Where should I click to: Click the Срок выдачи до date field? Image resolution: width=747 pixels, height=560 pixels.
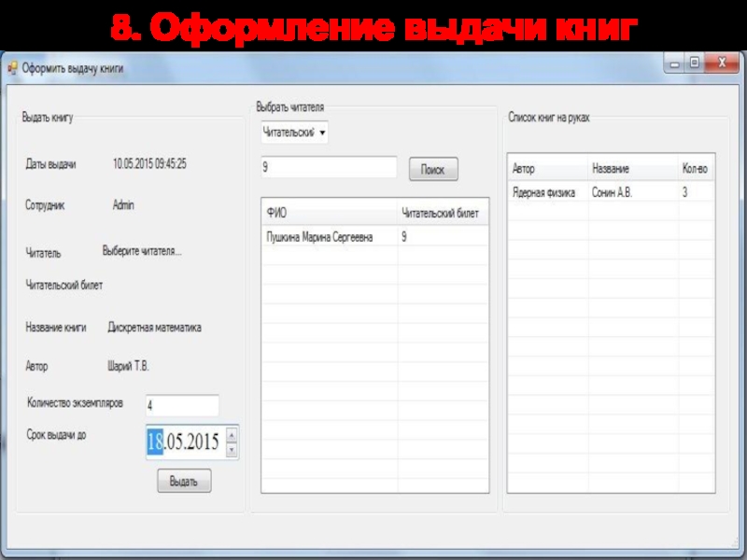(x=185, y=441)
